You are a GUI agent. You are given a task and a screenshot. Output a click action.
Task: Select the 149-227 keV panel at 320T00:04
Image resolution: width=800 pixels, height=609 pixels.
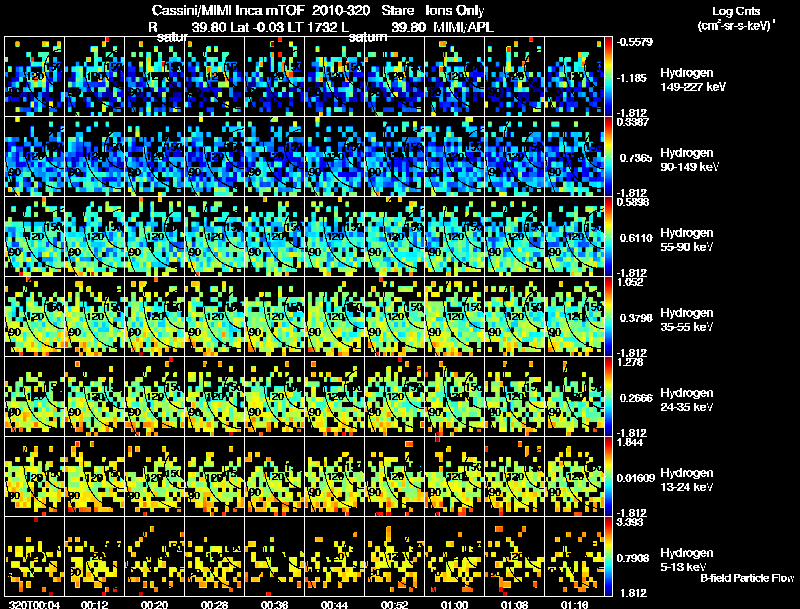click(x=35, y=77)
